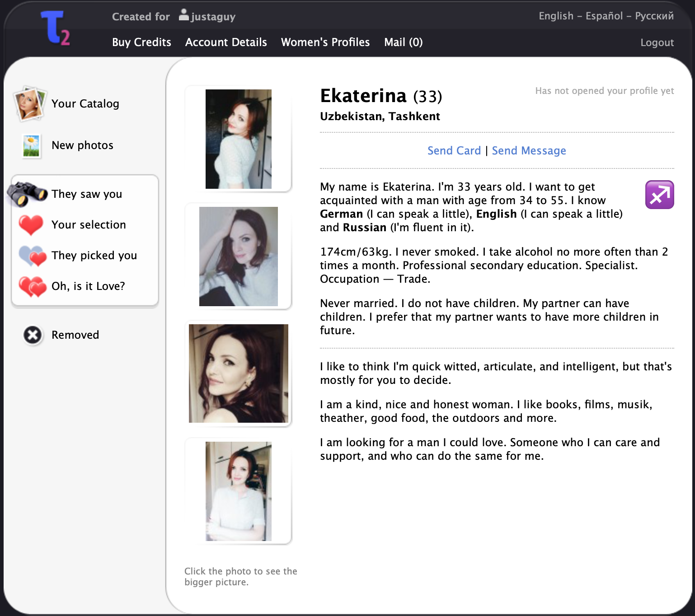Screen dimensions: 695x616
Task: Click the Your Catalog photo icon
Action: (30, 104)
